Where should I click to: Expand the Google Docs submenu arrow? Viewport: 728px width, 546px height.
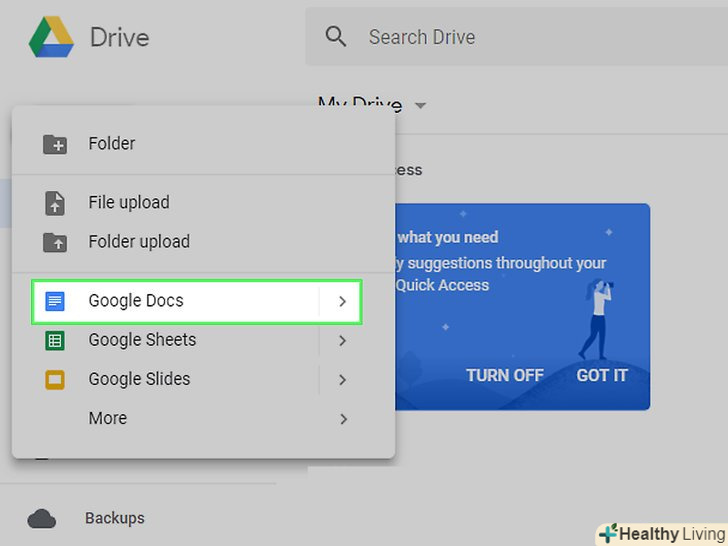[343, 301]
